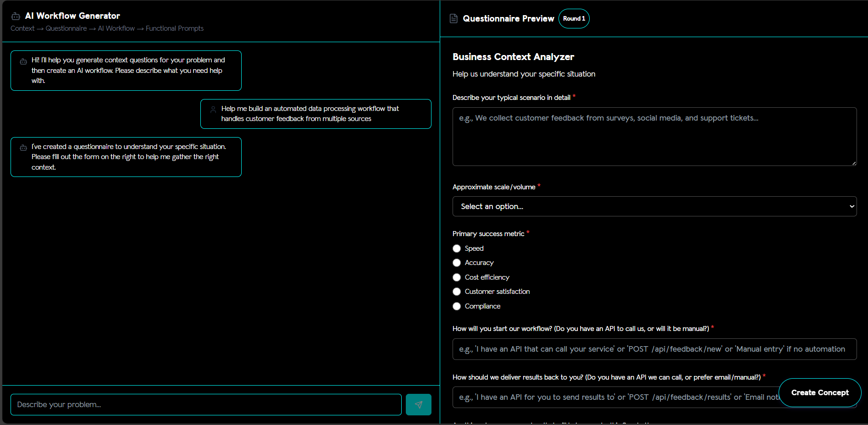Click the document icon beside Questionnaire Preview
This screenshot has height=425, width=868.
(x=453, y=18)
